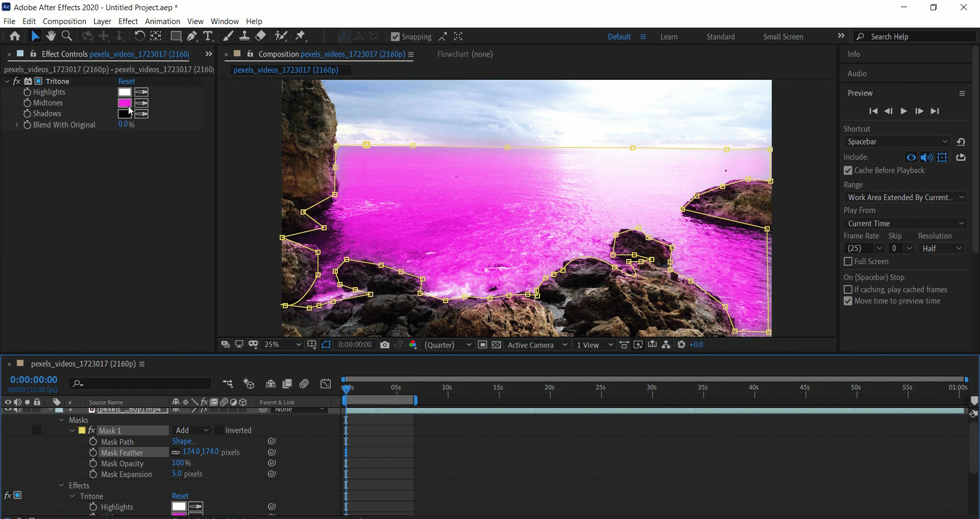The height and width of the screenshot is (519, 980).
Task: Click Reset Exposure icon in viewer
Action: [x=681, y=345]
